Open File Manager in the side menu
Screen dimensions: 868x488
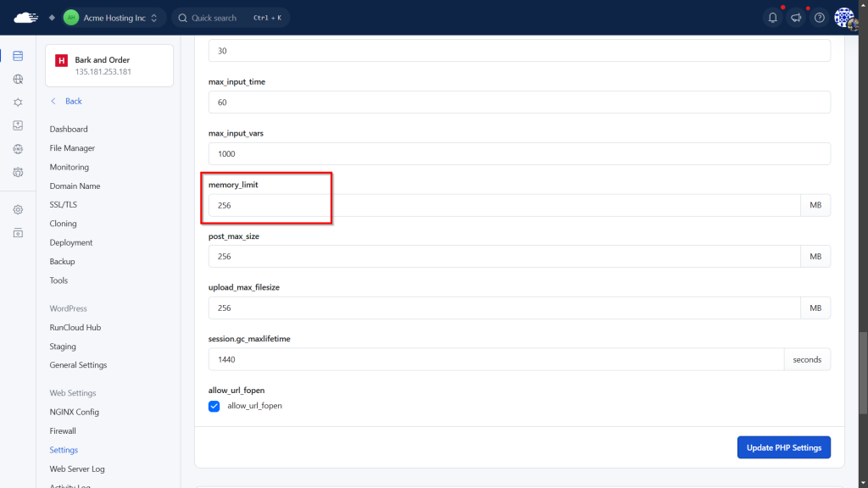[x=72, y=148]
